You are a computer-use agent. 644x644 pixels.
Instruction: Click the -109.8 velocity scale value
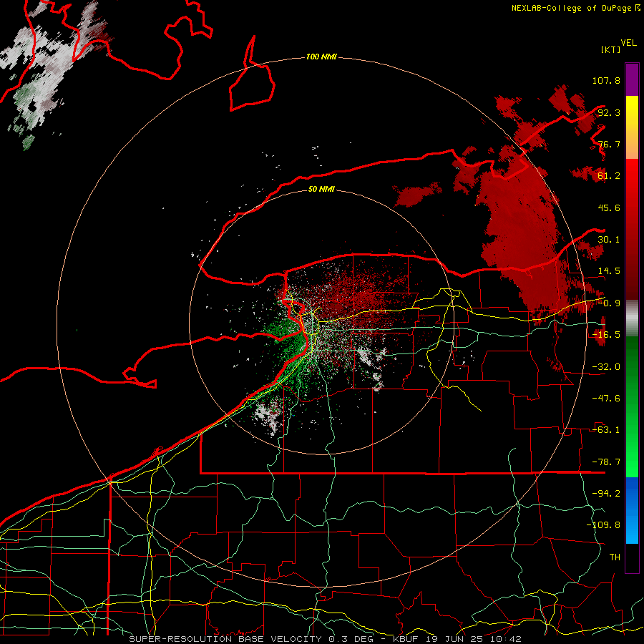click(603, 525)
